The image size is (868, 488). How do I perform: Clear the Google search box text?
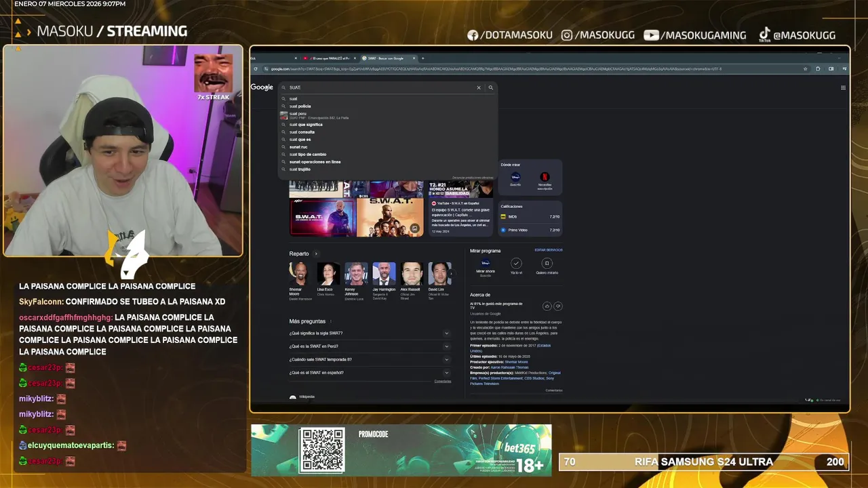(478, 87)
